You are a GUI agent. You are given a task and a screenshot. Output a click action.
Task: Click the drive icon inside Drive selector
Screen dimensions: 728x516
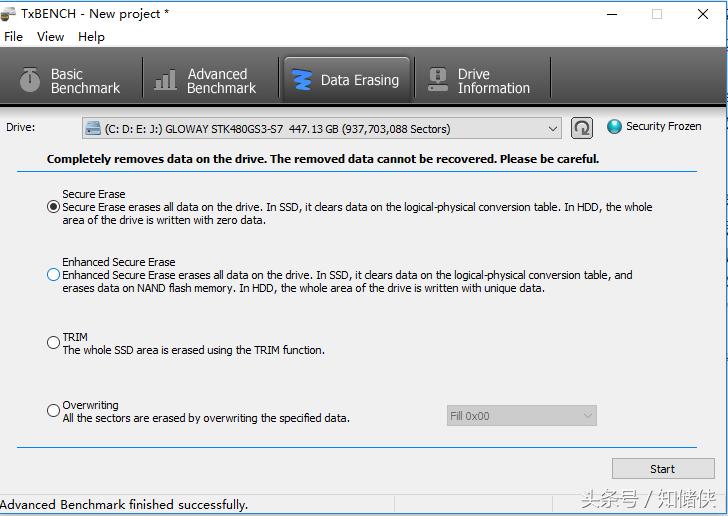pos(93,128)
